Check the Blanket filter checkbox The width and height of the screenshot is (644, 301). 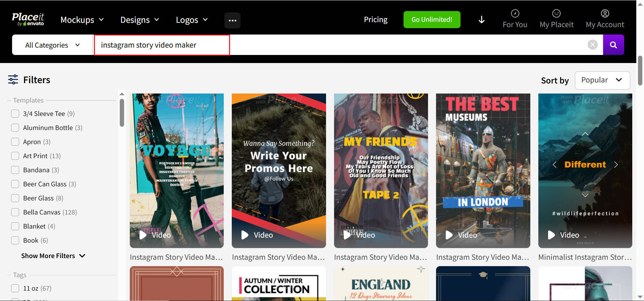(15, 226)
